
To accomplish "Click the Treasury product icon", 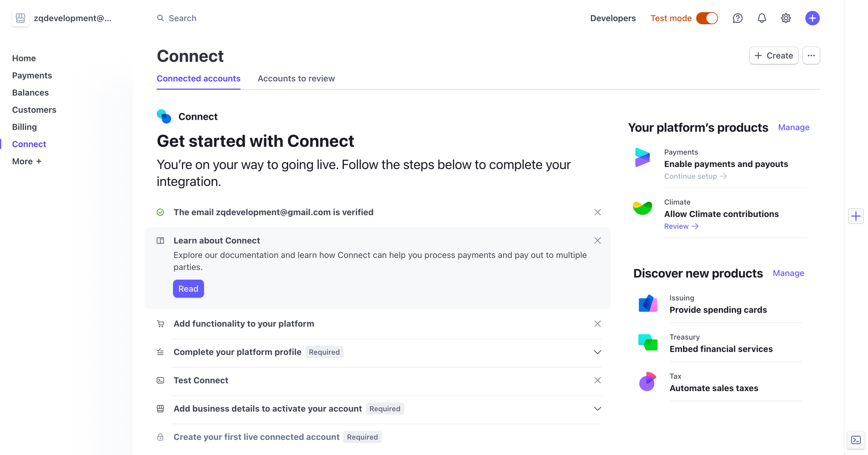I will [648, 342].
